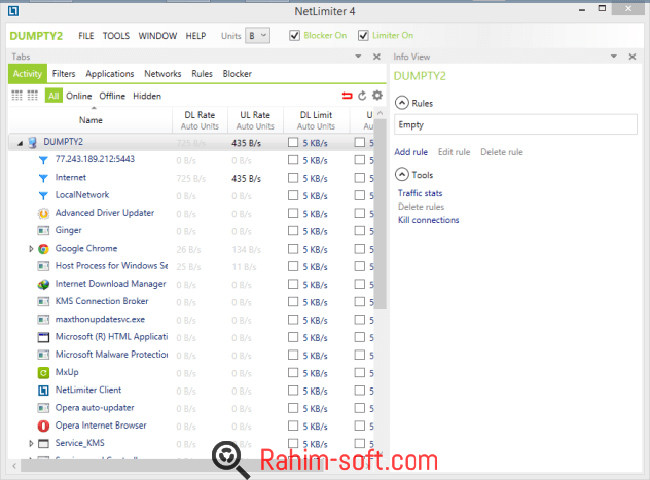Click the Internet filter funnel icon
The width and height of the screenshot is (650, 480).
[x=43, y=178]
